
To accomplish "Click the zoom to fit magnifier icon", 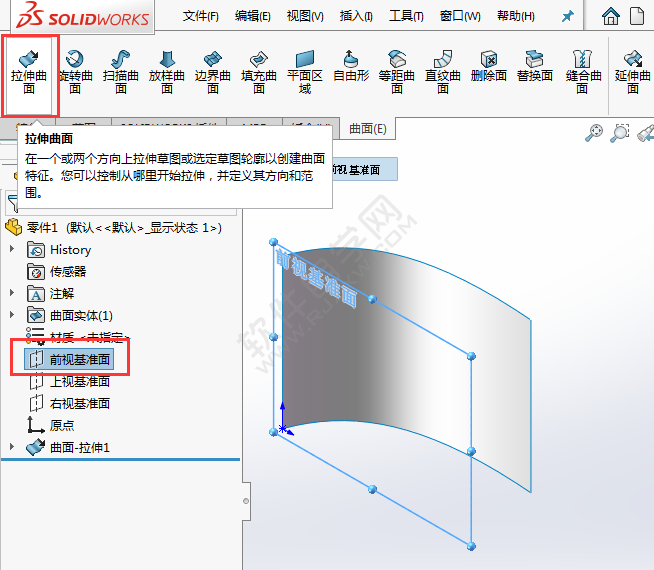I will click(594, 133).
